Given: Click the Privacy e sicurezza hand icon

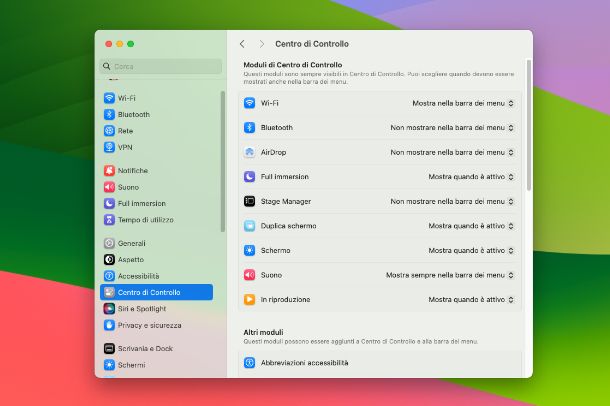Looking at the screenshot, I should (109, 325).
